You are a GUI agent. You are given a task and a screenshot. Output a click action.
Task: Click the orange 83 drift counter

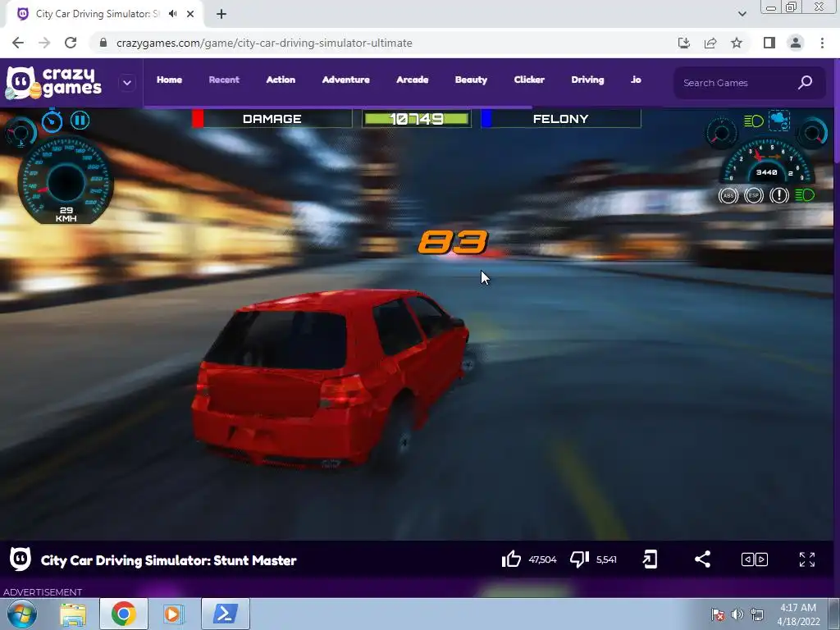coord(453,242)
